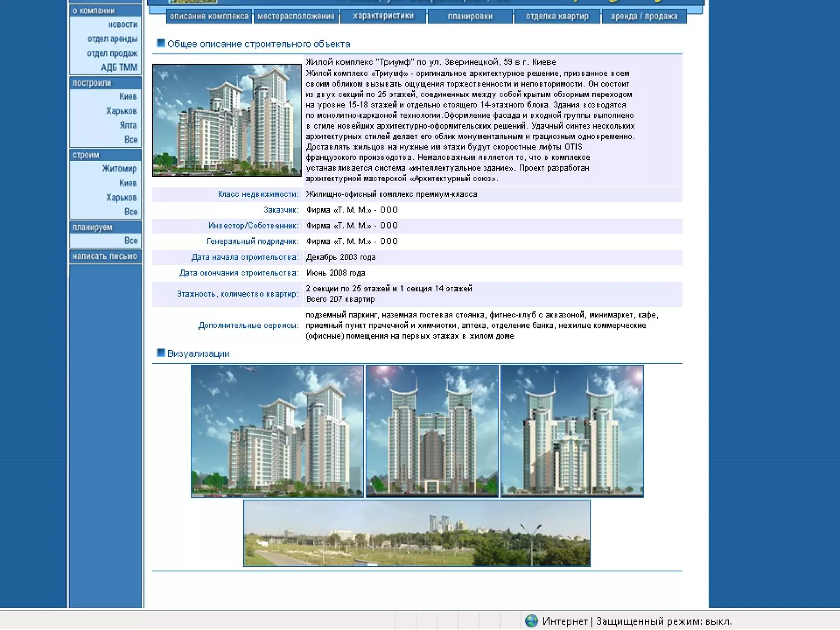Select Житомир under строим

119,169
